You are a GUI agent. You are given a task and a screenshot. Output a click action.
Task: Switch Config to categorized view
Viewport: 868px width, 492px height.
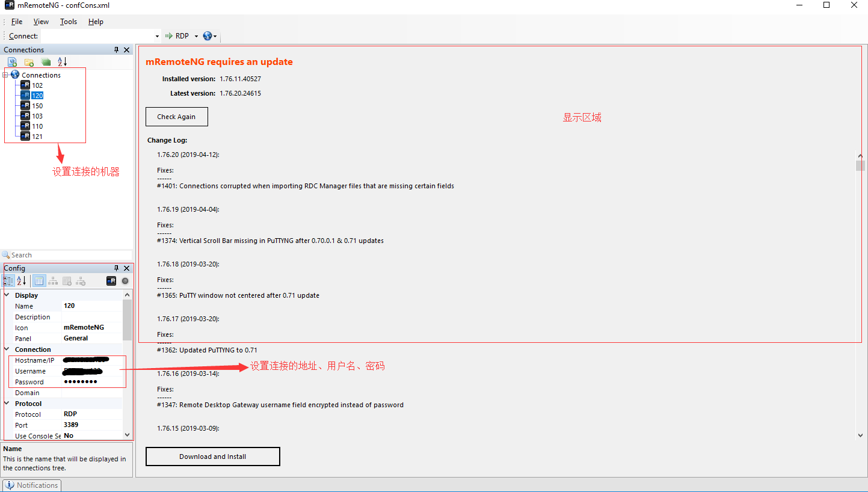[9, 281]
